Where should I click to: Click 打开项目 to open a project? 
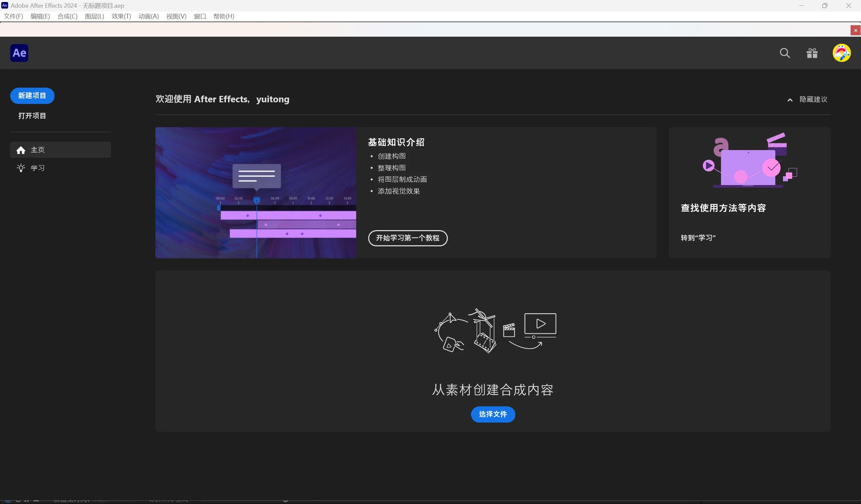[x=33, y=115]
